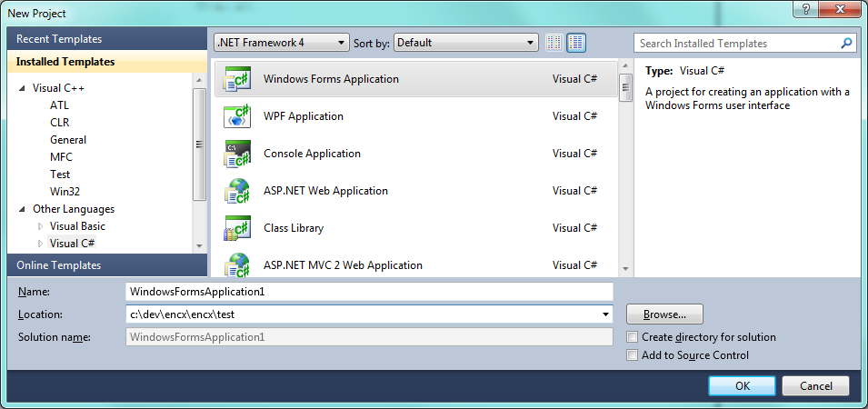Enable Create directory for solution checkbox
The image size is (868, 409).
[x=633, y=337]
